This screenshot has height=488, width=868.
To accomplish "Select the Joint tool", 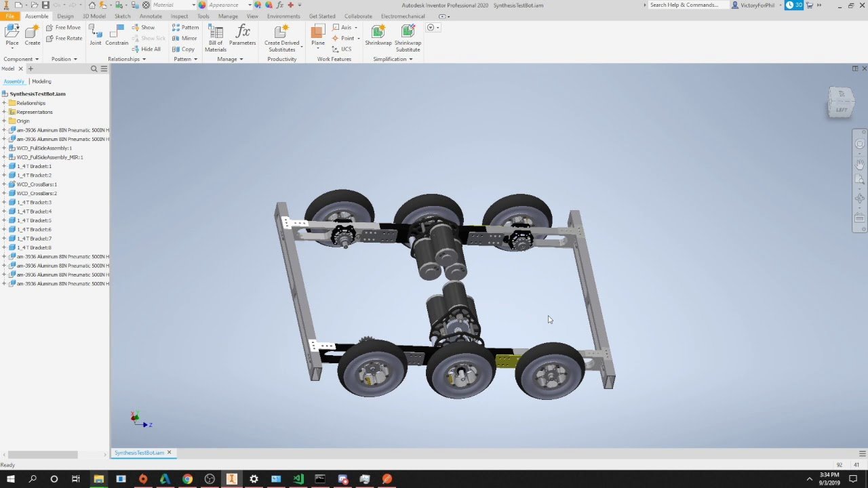I will click(x=95, y=35).
